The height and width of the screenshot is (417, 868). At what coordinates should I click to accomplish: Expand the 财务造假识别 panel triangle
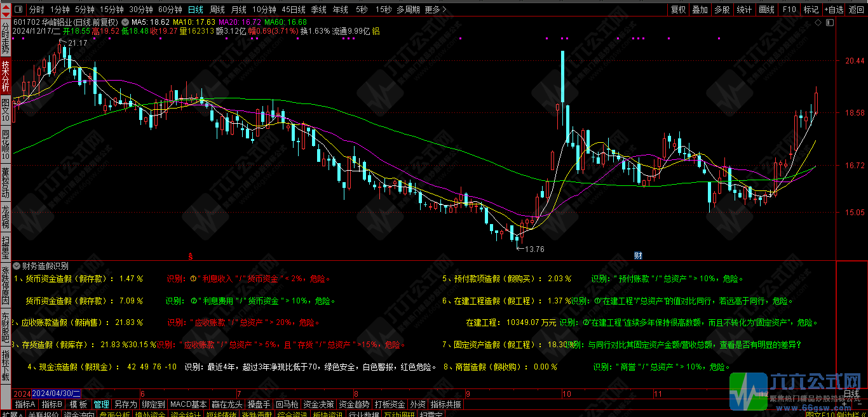click(16, 267)
